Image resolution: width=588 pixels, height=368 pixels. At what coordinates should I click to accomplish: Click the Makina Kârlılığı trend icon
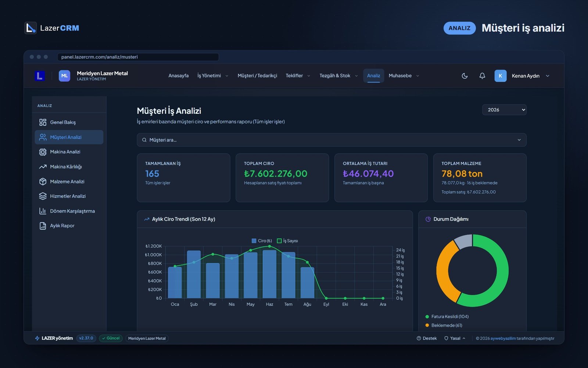click(43, 167)
